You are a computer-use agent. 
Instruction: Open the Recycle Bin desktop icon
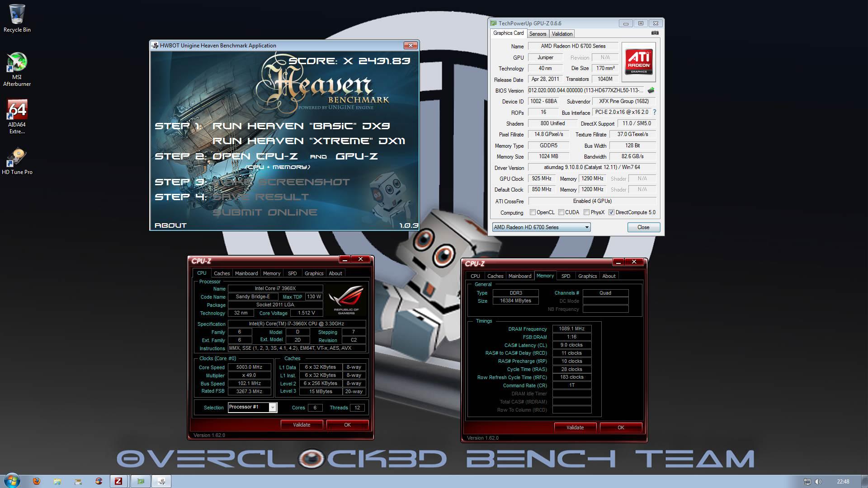[x=17, y=18]
